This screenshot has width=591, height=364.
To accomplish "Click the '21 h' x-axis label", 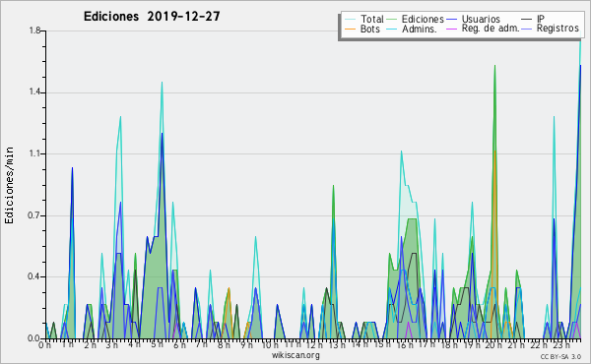I will click(515, 344).
